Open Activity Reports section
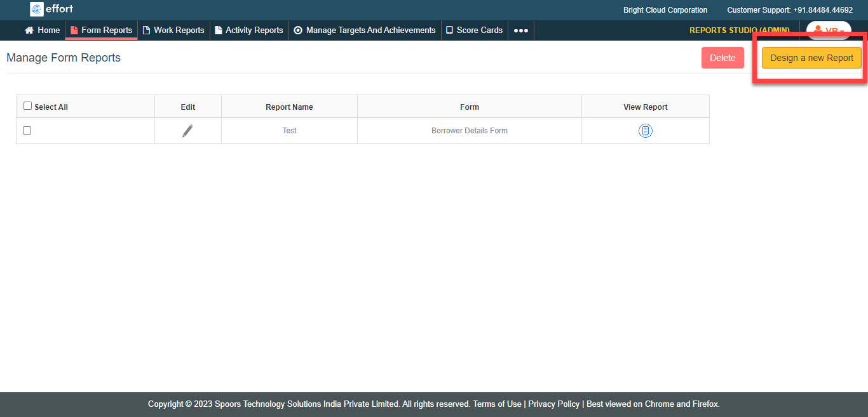The height and width of the screenshot is (417, 868). (x=248, y=30)
